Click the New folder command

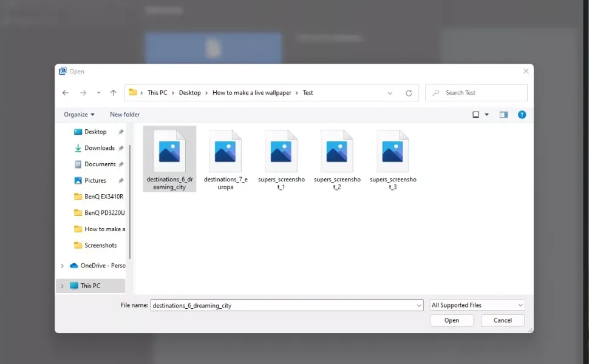pos(124,115)
